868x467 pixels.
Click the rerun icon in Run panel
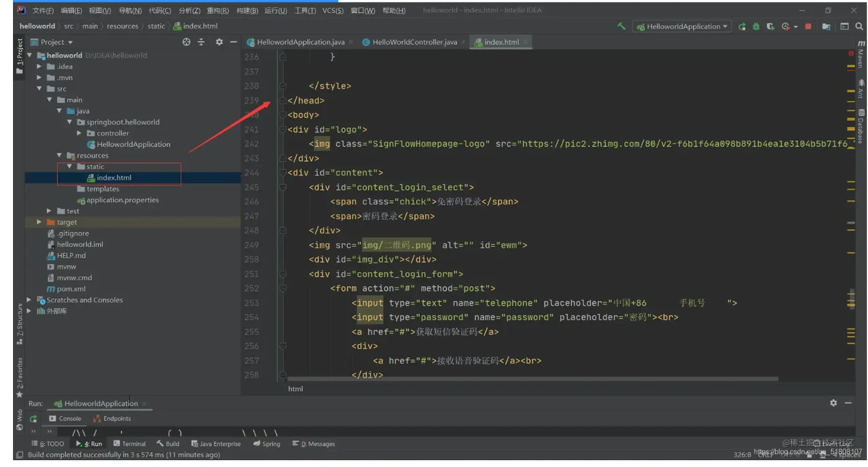[x=33, y=419]
